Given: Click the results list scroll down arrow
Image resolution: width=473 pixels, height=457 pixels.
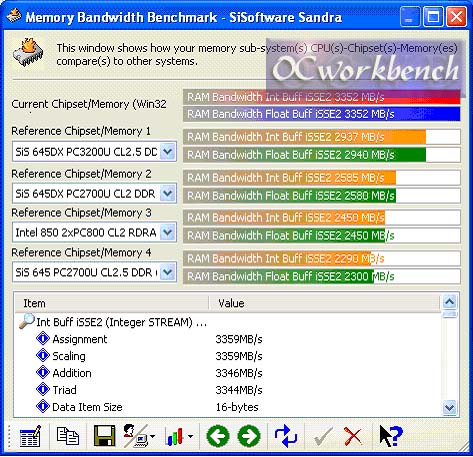Looking at the screenshot, I should (x=449, y=407).
